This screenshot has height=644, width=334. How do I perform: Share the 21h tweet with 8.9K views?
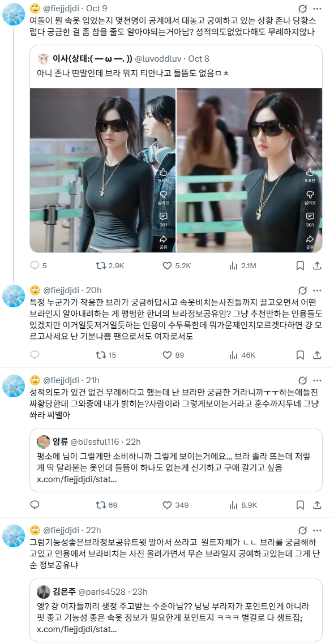pyautogui.click(x=317, y=505)
